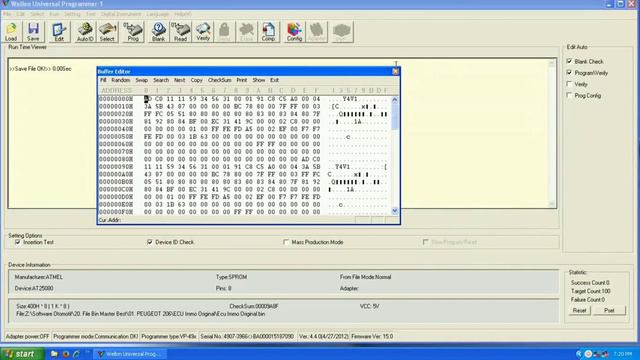Click the Prog toolbar icon
640x360 pixels.
(133, 32)
